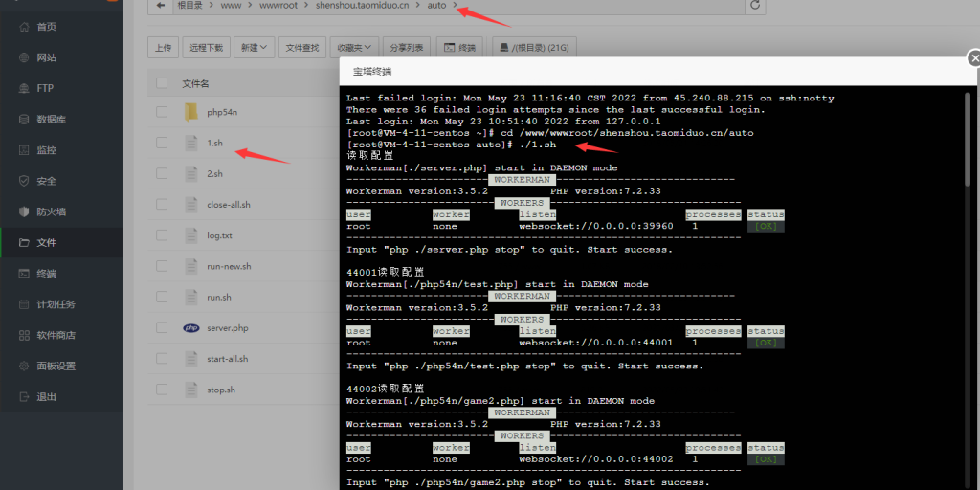Screen dimensions: 980x490
Task: Click wwwroot in the breadcrumb path
Action: coord(278,6)
